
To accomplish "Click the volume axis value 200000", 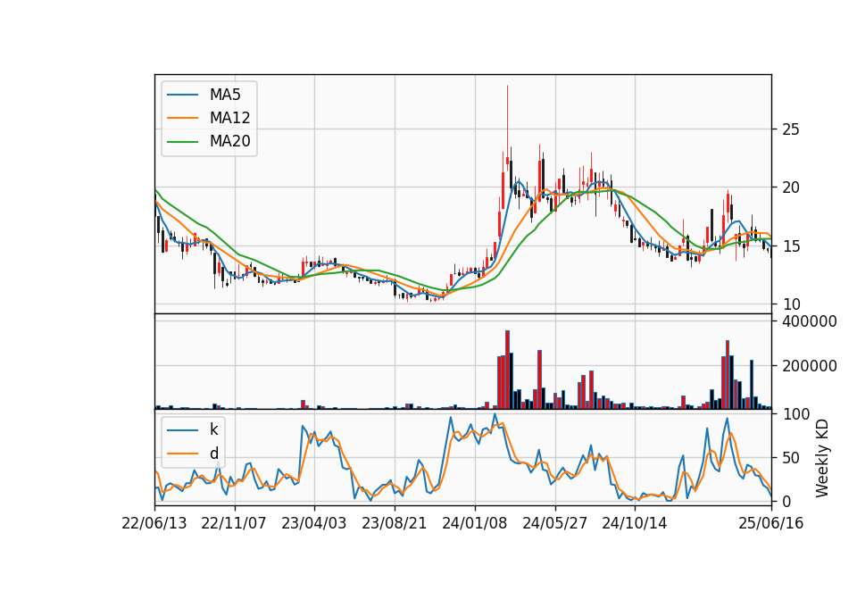I will [x=810, y=366].
